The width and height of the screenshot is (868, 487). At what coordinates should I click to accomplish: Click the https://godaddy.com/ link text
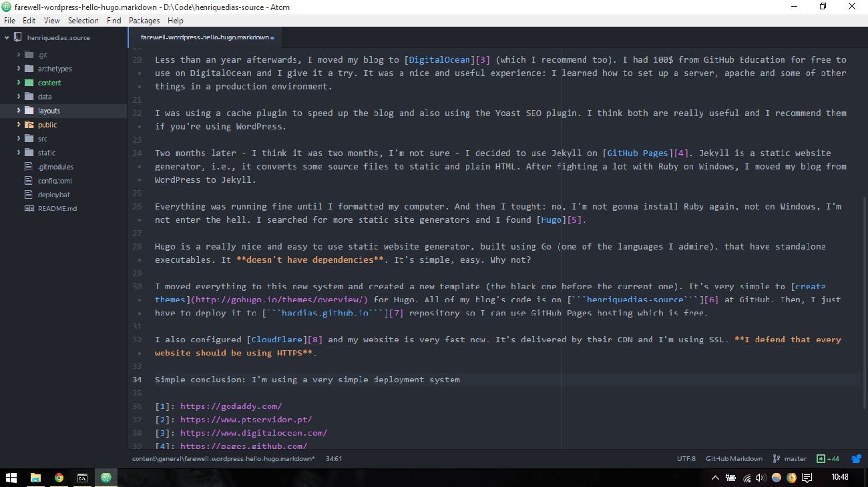[x=231, y=406]
